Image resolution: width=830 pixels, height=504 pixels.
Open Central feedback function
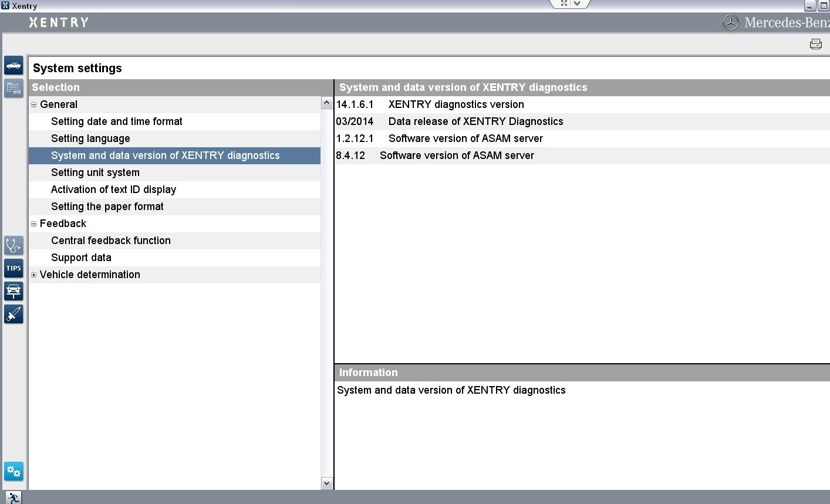coord(110,241)
